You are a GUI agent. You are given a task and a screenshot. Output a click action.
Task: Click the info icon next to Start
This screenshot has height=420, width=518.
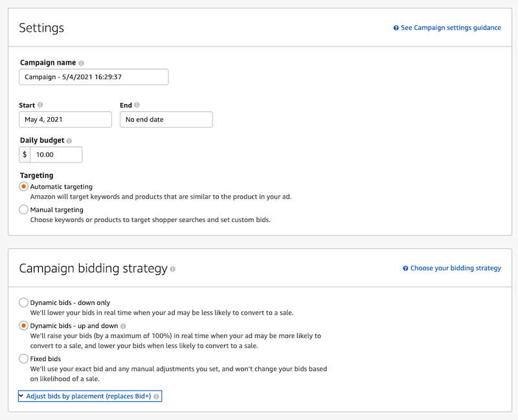point(40,105)
